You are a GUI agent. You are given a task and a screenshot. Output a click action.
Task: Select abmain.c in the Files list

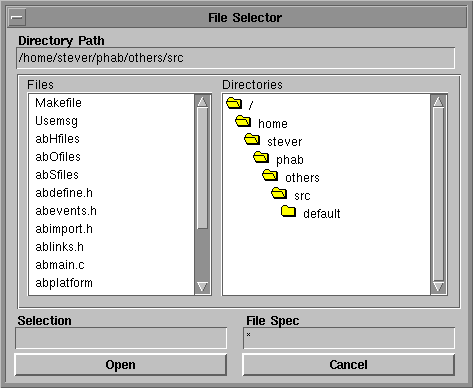coord(60,265)
